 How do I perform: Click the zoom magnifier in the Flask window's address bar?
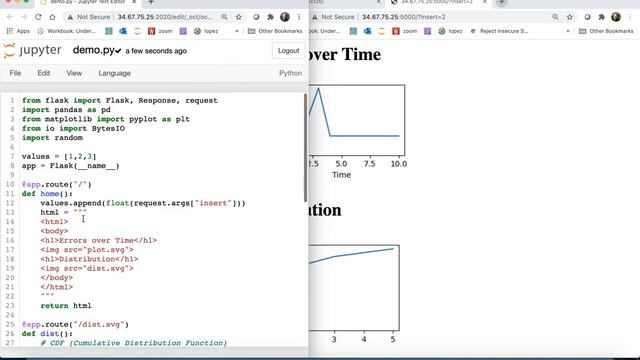(556, 17)
